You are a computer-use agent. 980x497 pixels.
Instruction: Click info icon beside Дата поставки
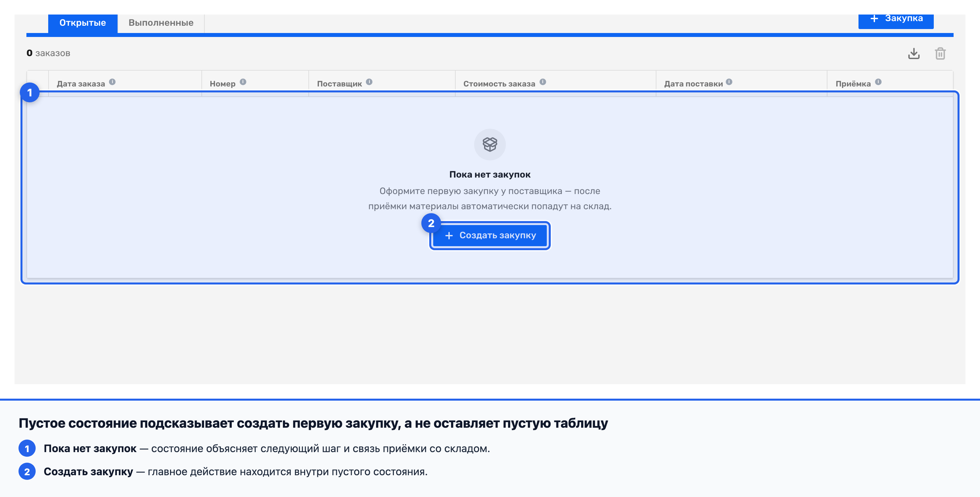[729, 82]
